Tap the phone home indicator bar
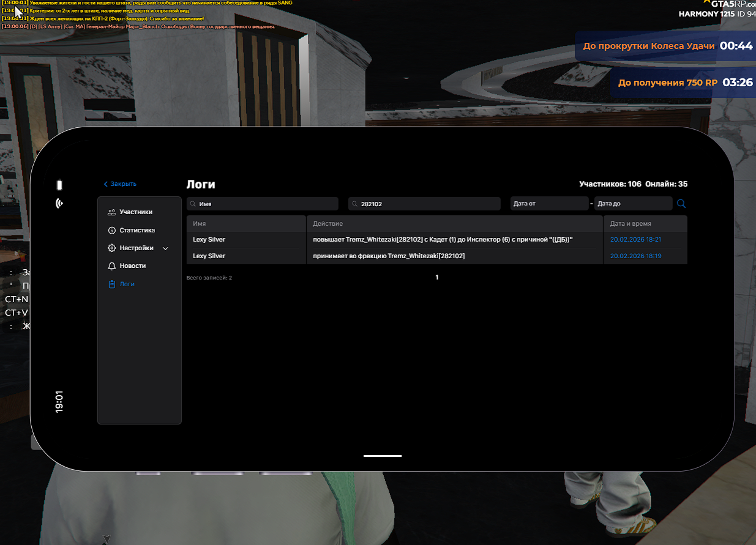The image size is (756, 545). [x=383, y=456]
